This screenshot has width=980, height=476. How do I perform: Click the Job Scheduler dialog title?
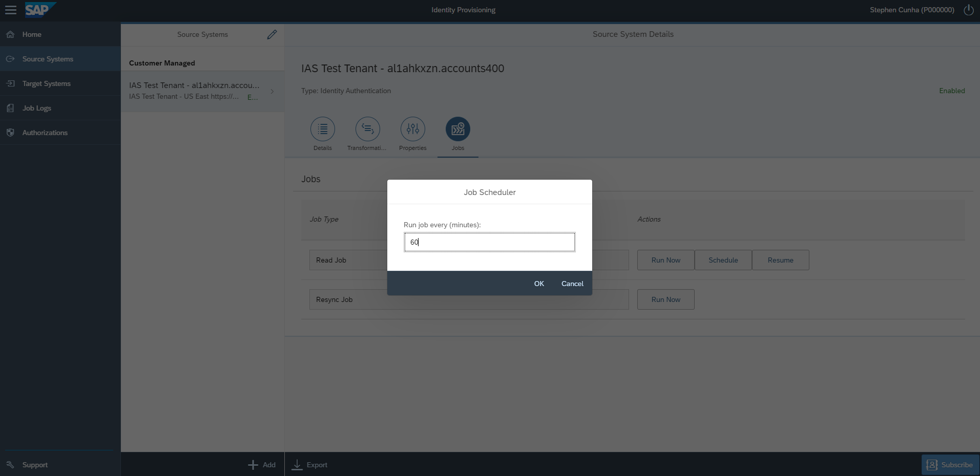point(490,192)
